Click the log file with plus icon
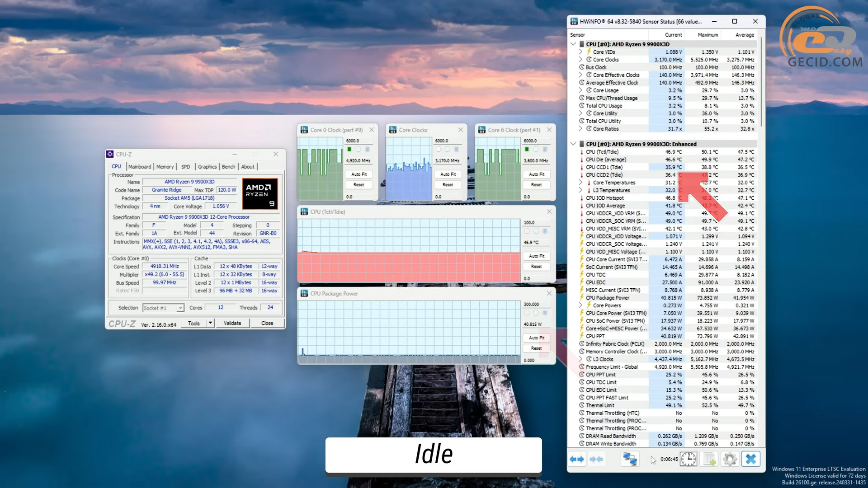The width and height of the screenshot is (868, 488). pyautogui.click(x=710, y=459)
